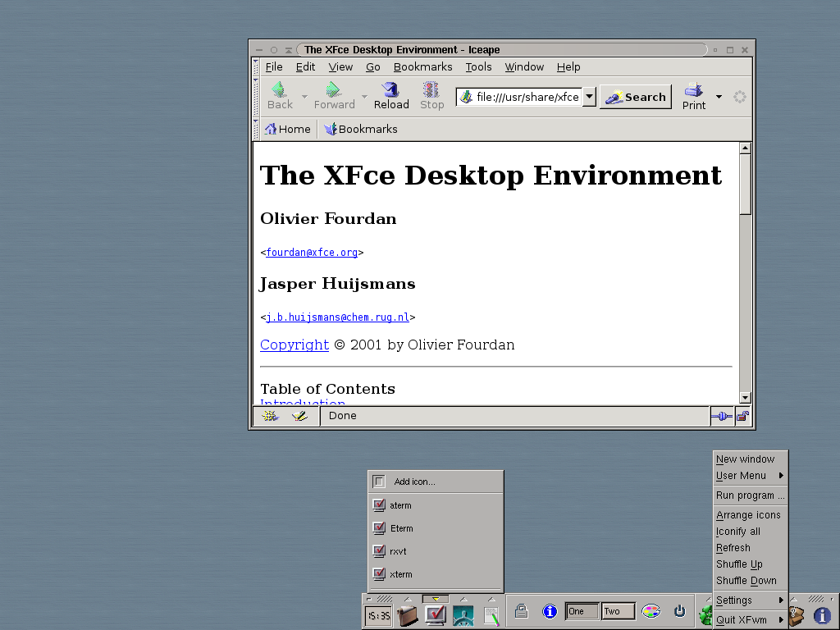The image size is (840, 630).
Task: Click the Search button
Action: pos(636,97)
